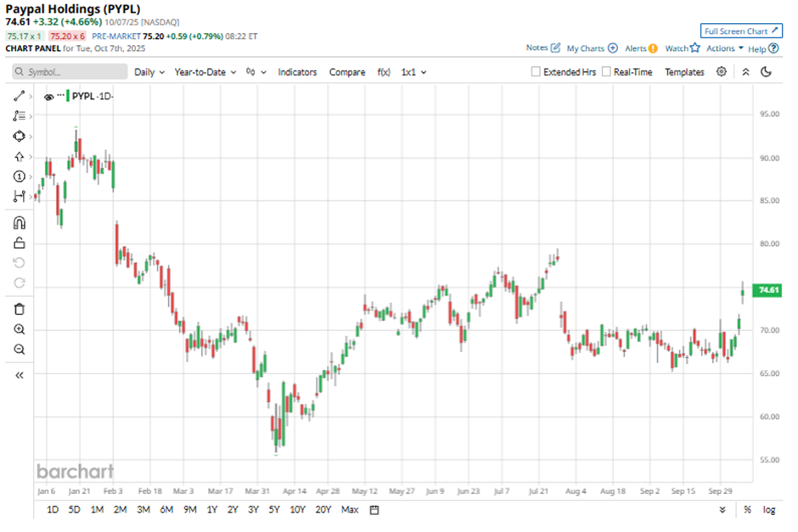Screen dimensions: 798x532
Task: Enable the Extended Hrs checkbox
Action: (x=536, y=72)
